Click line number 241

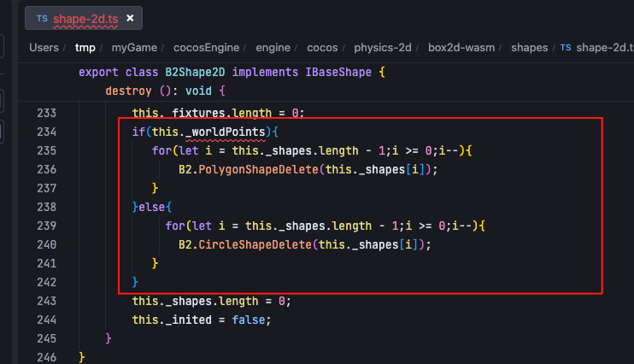pos(46,263)
